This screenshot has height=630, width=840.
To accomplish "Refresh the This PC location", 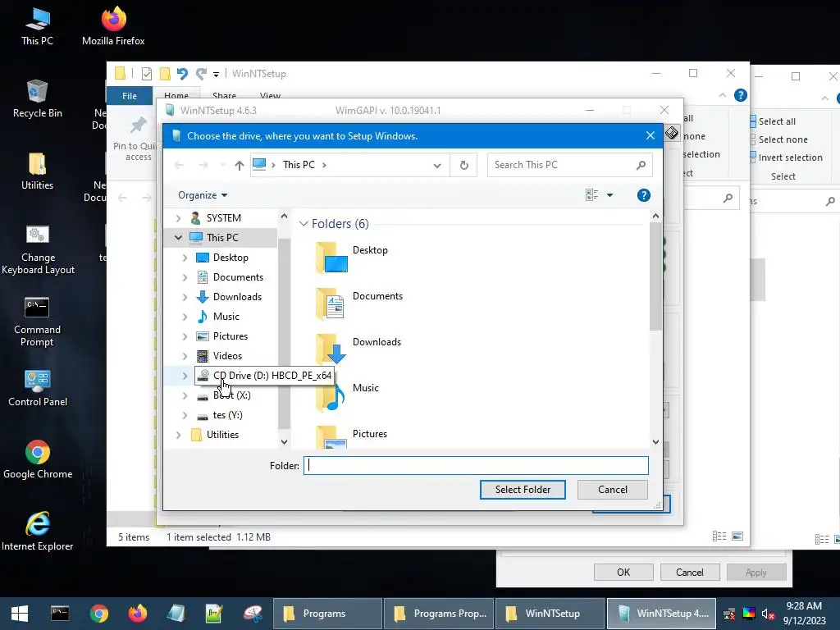I will point(464,165).
